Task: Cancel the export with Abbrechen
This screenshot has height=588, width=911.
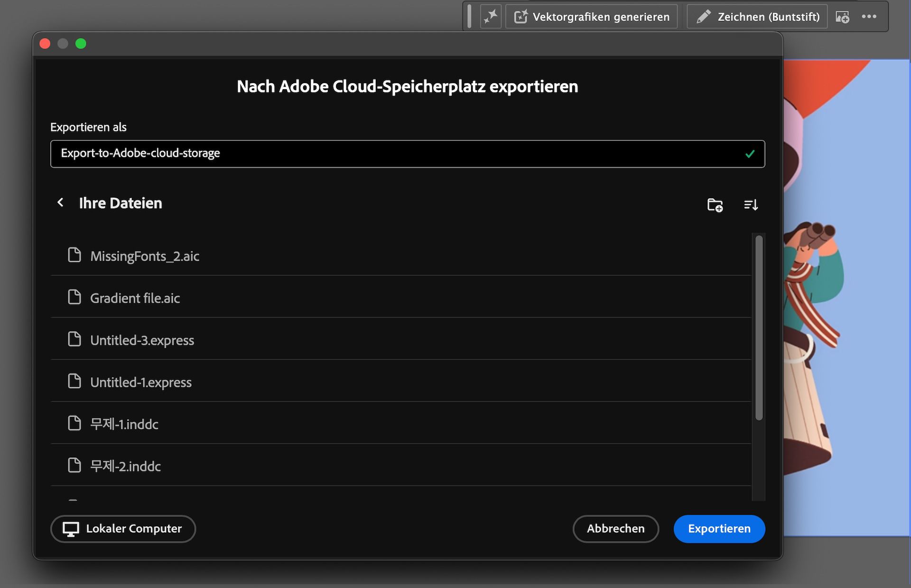Action: tap(615, 529)
